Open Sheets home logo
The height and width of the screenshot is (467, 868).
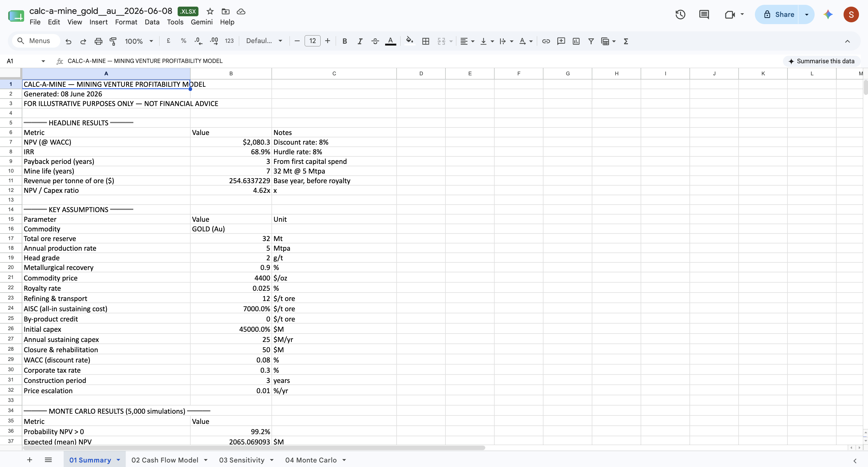(16, 15)
